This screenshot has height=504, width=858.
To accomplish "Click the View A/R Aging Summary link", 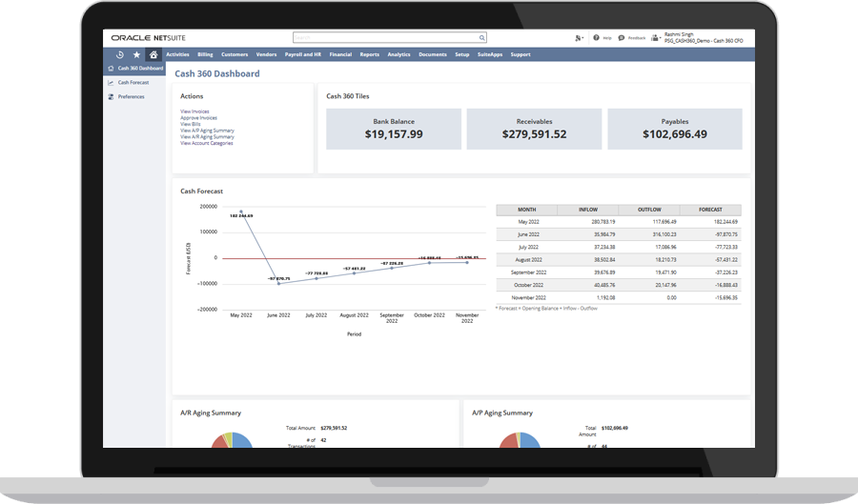I will 208,136.
